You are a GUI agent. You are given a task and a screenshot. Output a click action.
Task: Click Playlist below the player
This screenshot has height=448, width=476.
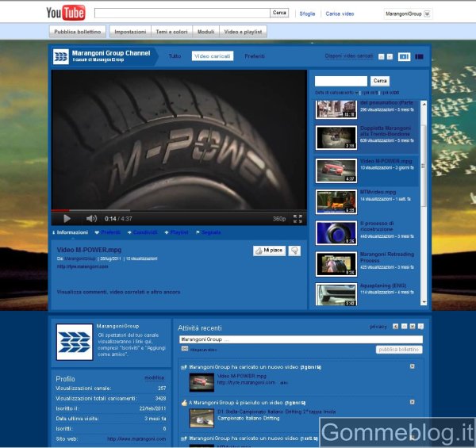point(176,232)
